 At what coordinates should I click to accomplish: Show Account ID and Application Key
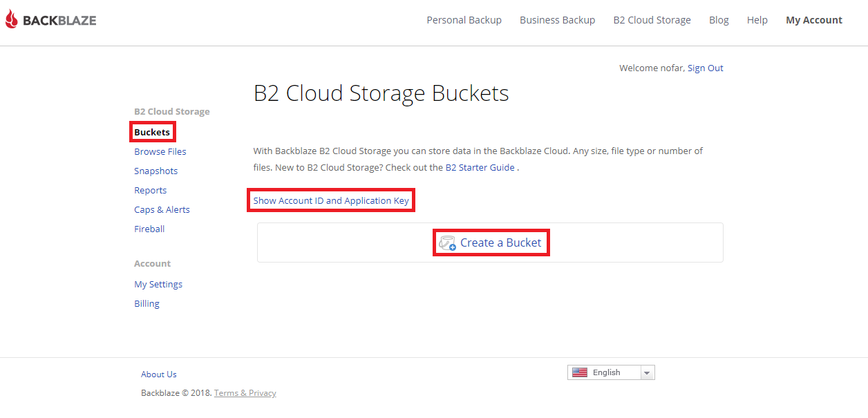point(331,200)
